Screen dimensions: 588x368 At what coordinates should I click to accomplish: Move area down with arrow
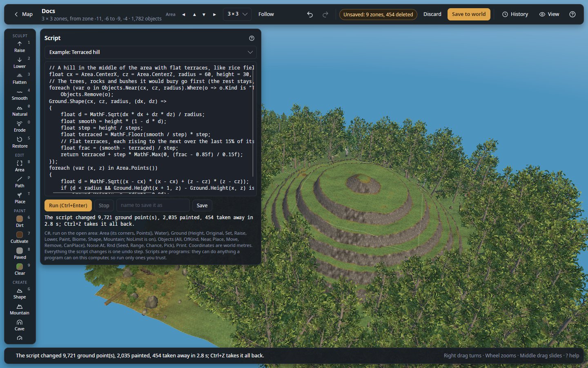(204, 14)
